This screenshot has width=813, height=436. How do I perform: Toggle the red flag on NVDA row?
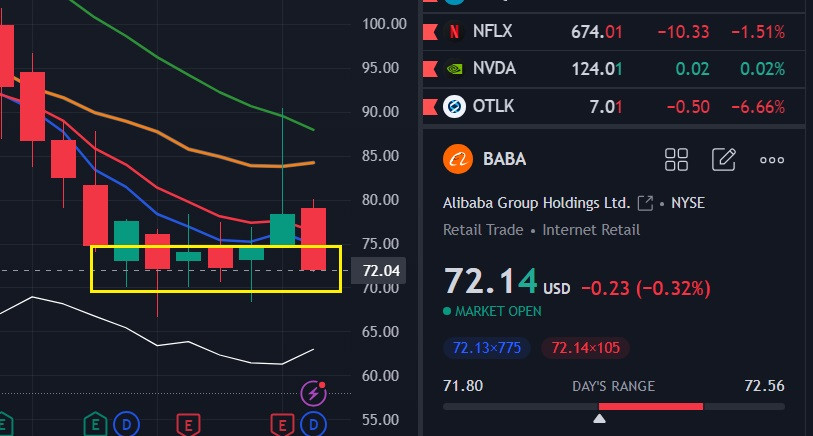430,68
